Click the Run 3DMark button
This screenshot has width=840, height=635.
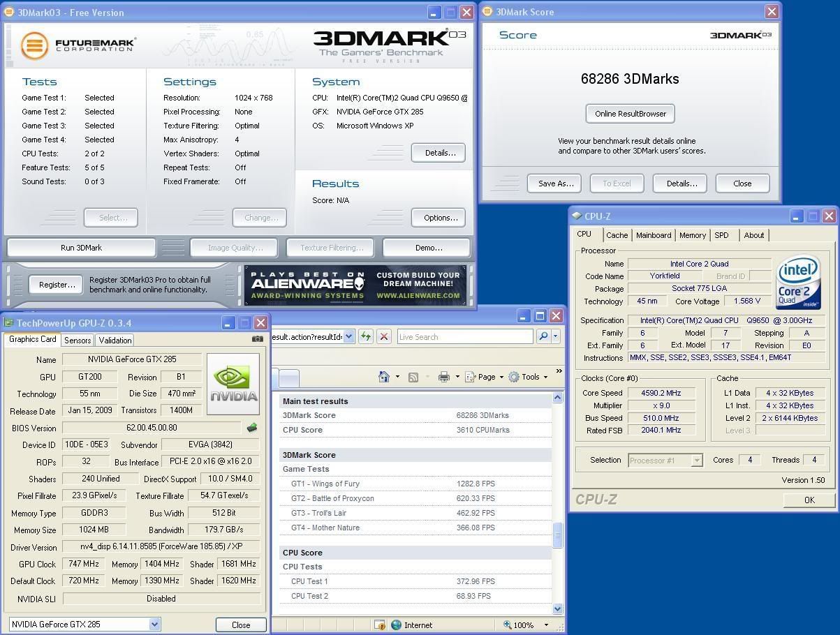click(81, 247)
